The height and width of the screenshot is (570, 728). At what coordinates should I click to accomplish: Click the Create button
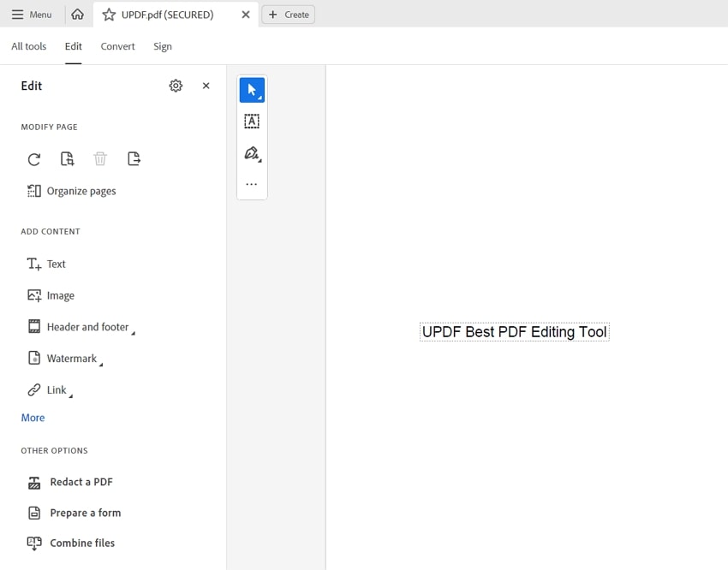point(289,15)
